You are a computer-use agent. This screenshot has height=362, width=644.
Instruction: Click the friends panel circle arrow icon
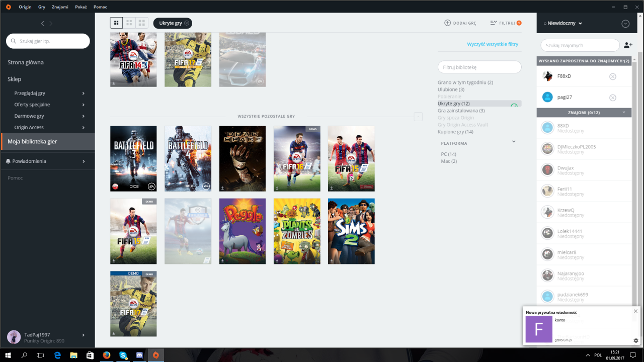pyautogui.click(x=625, y=24)
